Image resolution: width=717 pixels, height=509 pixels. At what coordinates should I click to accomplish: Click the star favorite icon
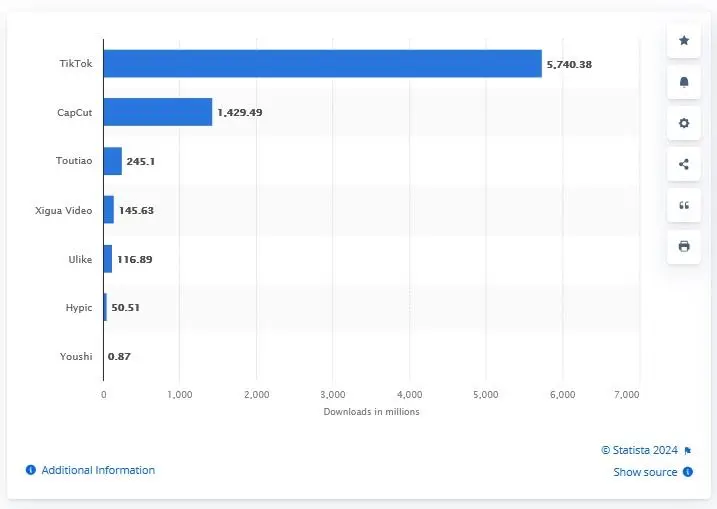point(684,41)
